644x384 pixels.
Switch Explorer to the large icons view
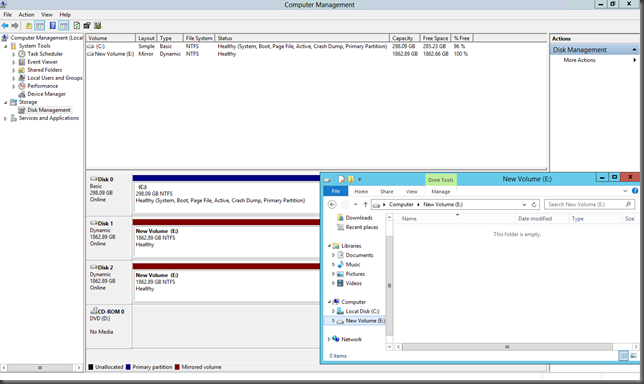(x=633, y=356)
